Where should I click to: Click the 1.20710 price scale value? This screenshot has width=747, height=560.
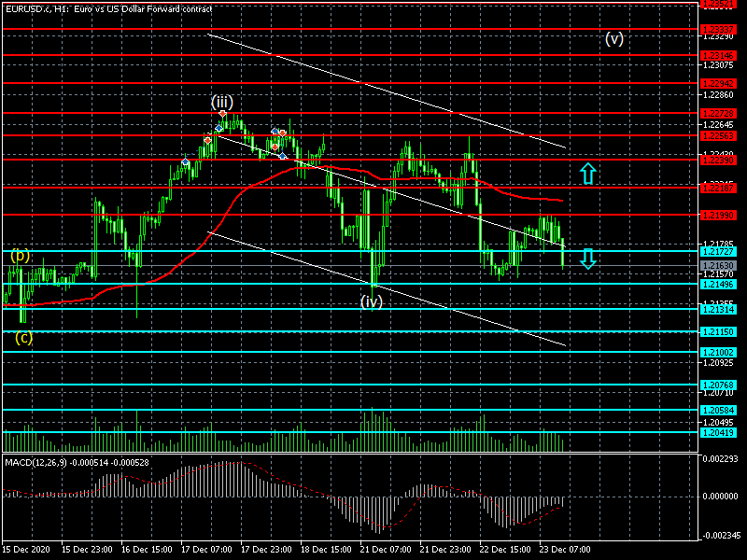pos(718,393)
